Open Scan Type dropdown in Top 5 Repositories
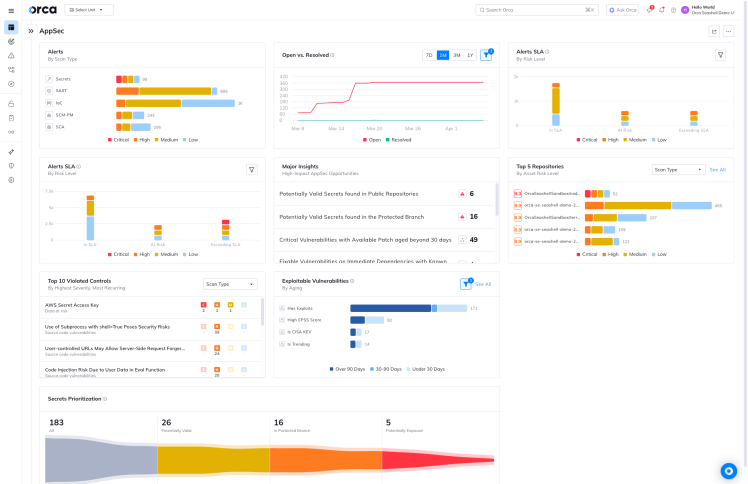The height and width of the screenshot is (484, 748). click(678, 170)
